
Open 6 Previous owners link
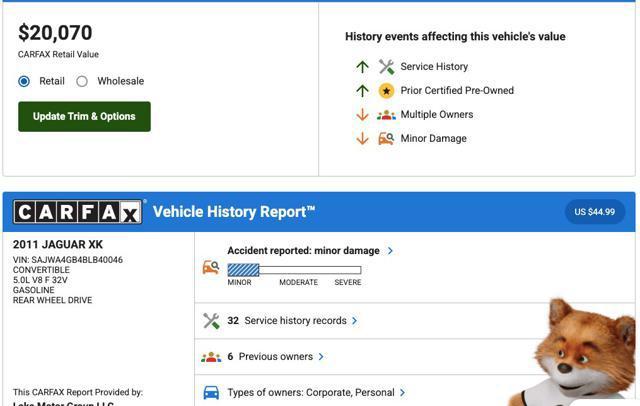point(270,357)
